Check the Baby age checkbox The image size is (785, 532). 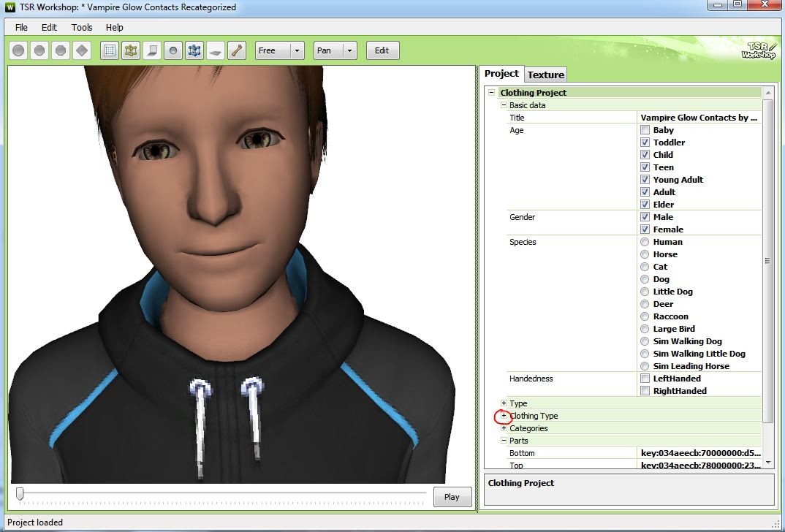click(645, 130)
